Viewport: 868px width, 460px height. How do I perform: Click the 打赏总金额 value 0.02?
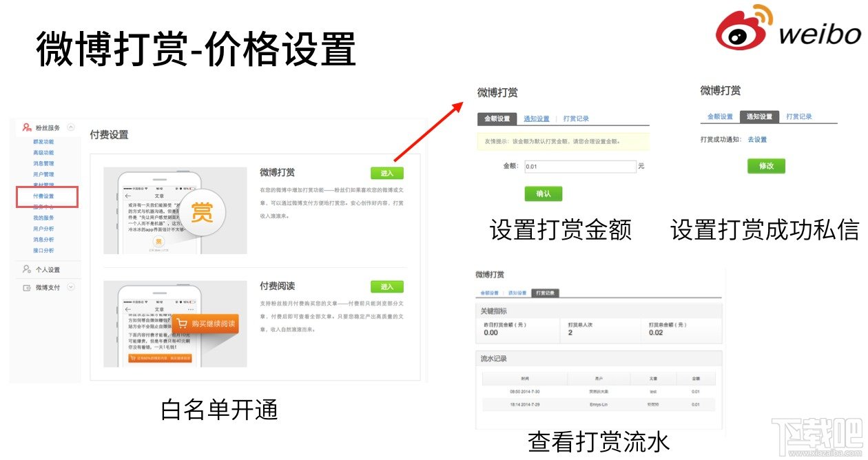point(656,333)
